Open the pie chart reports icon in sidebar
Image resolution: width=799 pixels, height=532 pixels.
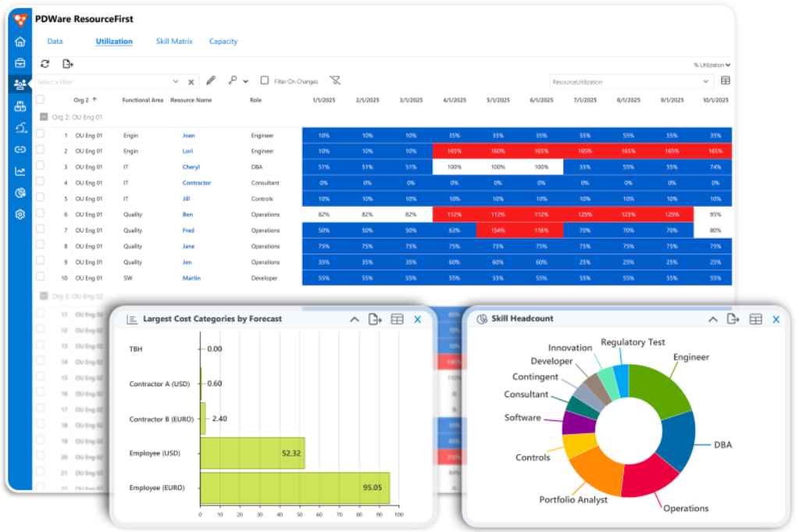[x=20, y=193]
